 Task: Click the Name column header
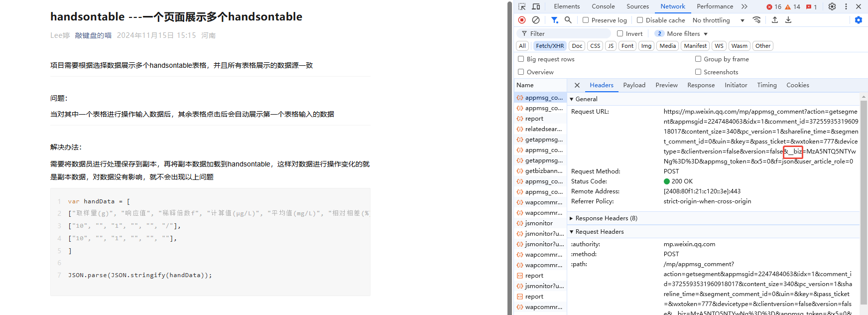540,85
